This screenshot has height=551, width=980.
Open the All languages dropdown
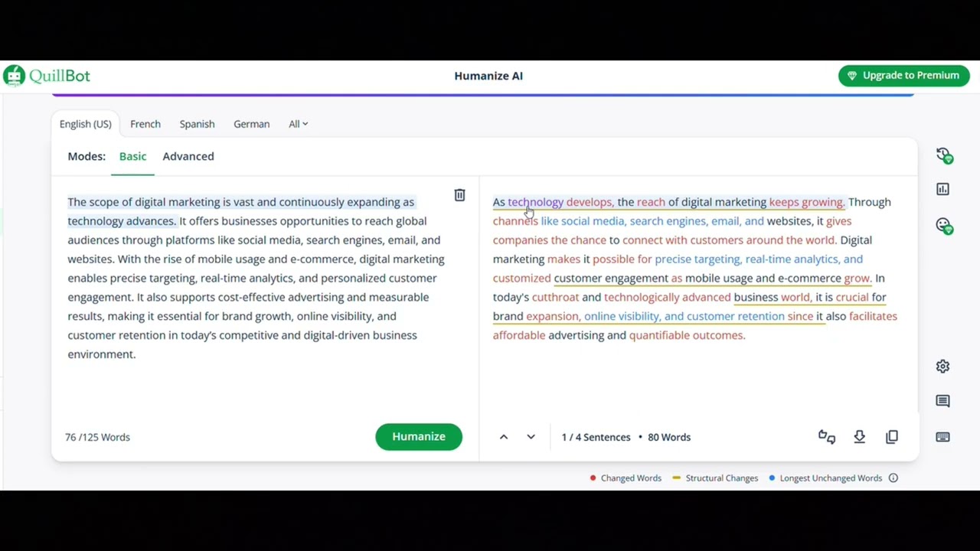point(298,124)
